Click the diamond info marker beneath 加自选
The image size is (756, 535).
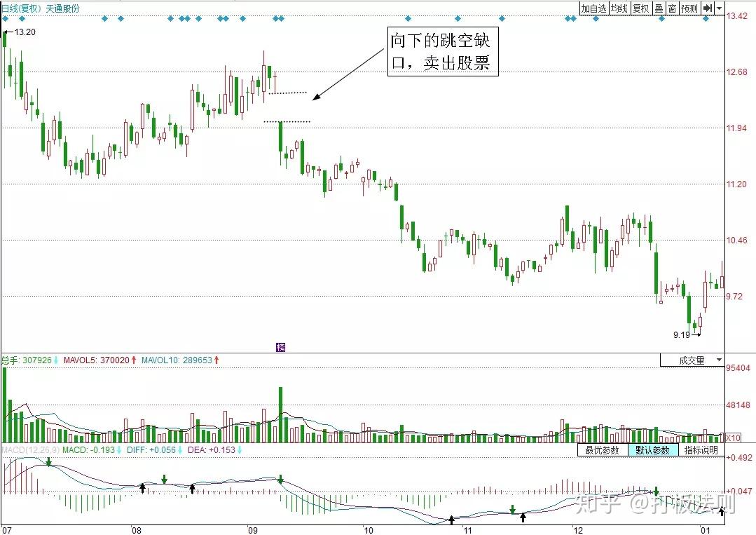(x=596, y=19)
